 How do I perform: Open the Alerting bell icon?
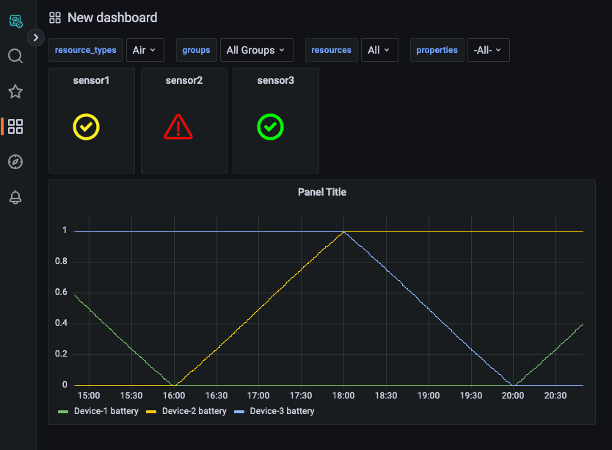15,197
